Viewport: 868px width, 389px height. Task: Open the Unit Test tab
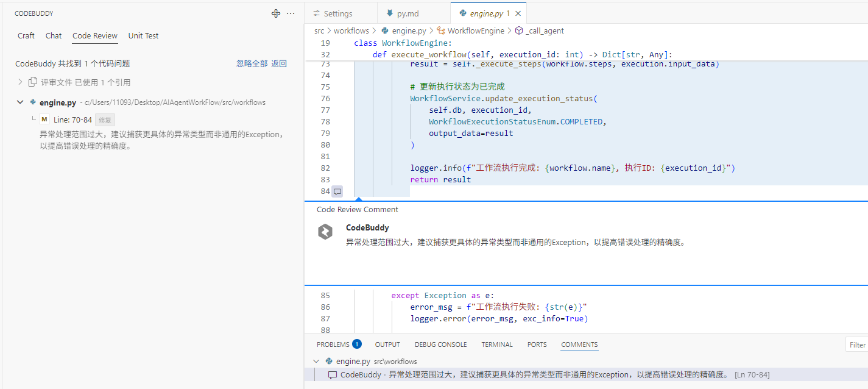tap(143, 35)
